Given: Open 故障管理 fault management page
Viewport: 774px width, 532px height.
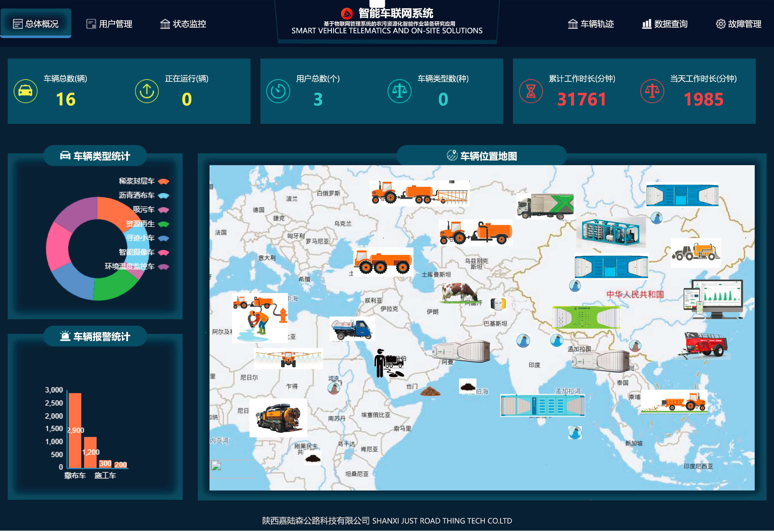Looking at the screenshot, I should [738, 24].
